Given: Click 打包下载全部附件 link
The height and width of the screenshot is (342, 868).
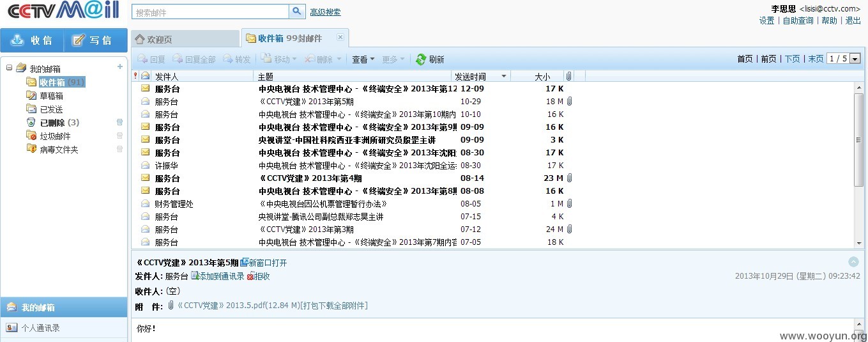Looking at the screenshot, I should pyautogui.click(x=335, y=306).
